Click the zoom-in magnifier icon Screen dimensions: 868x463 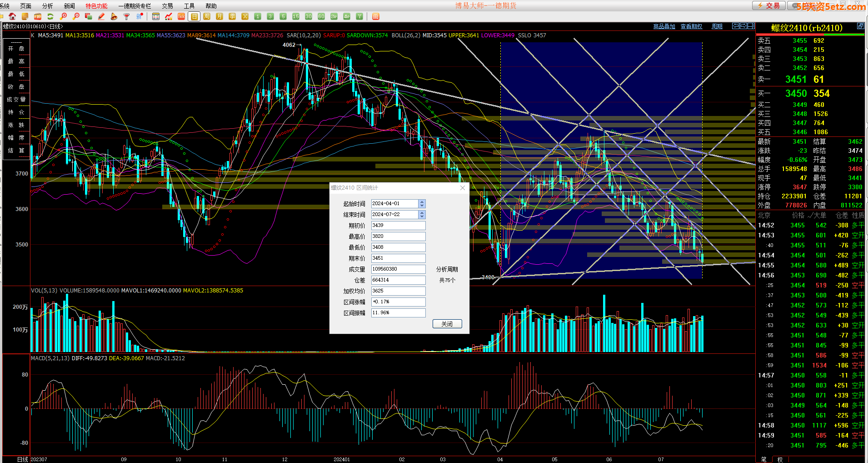[x=64, y=16]
